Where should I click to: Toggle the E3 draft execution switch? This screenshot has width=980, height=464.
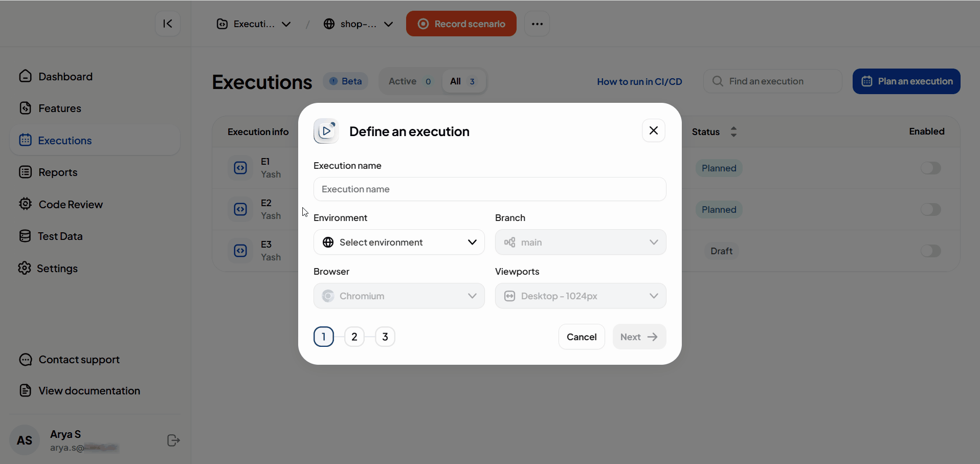pyautogui.click(x=930, y=251)
